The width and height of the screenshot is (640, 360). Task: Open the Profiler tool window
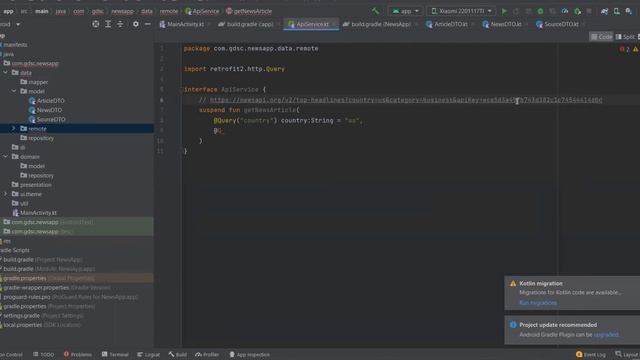click(207, 354)
